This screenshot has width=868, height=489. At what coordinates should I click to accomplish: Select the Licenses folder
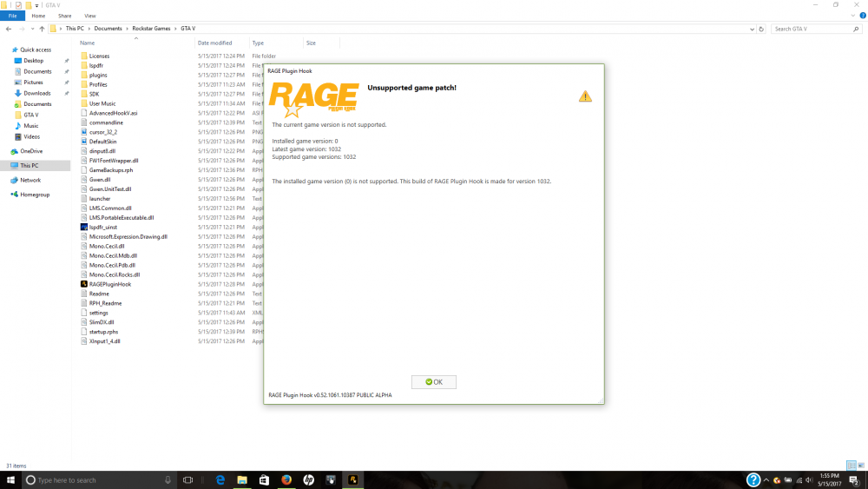point(99,56)
